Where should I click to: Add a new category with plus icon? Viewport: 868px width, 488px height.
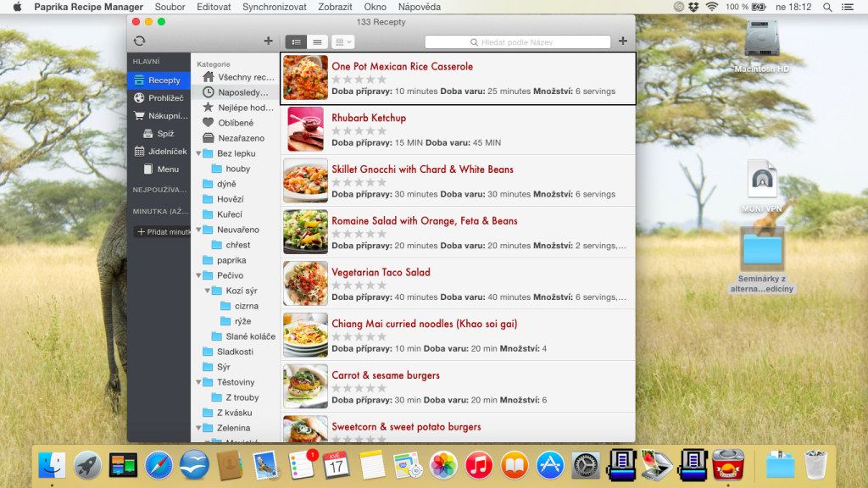click(268, 41)
